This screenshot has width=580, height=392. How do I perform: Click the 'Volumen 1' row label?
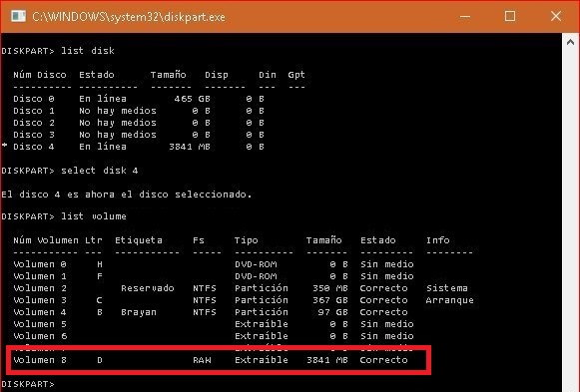[x=40, y=276]
